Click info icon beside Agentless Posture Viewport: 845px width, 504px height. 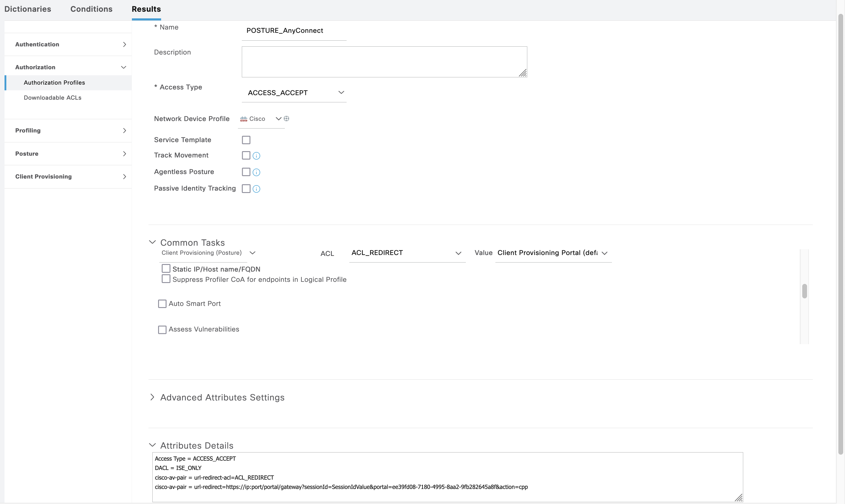pos(256,173)
